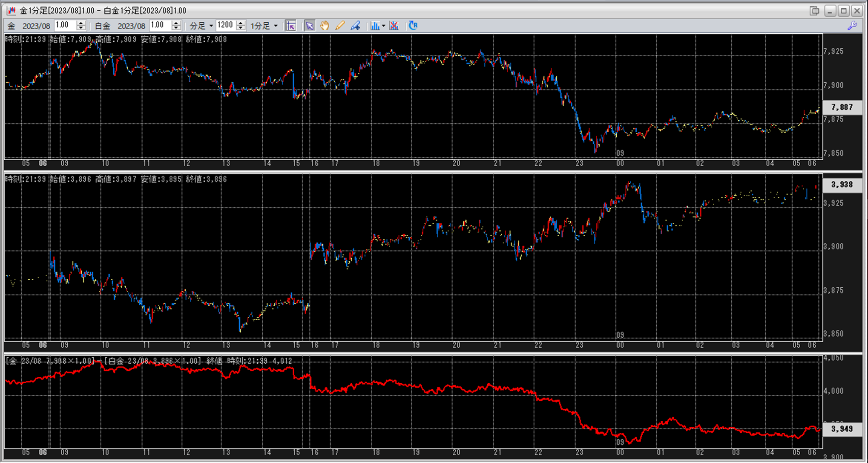Click the 1200 bar count field
The image size is (868, 463).
click(x=225, y=26)
